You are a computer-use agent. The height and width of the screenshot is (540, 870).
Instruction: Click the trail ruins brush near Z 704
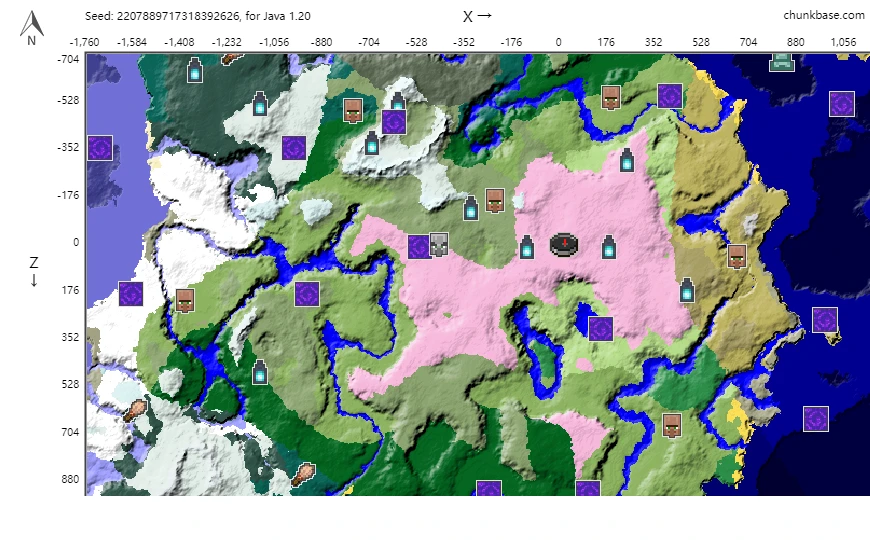[135, 411]
